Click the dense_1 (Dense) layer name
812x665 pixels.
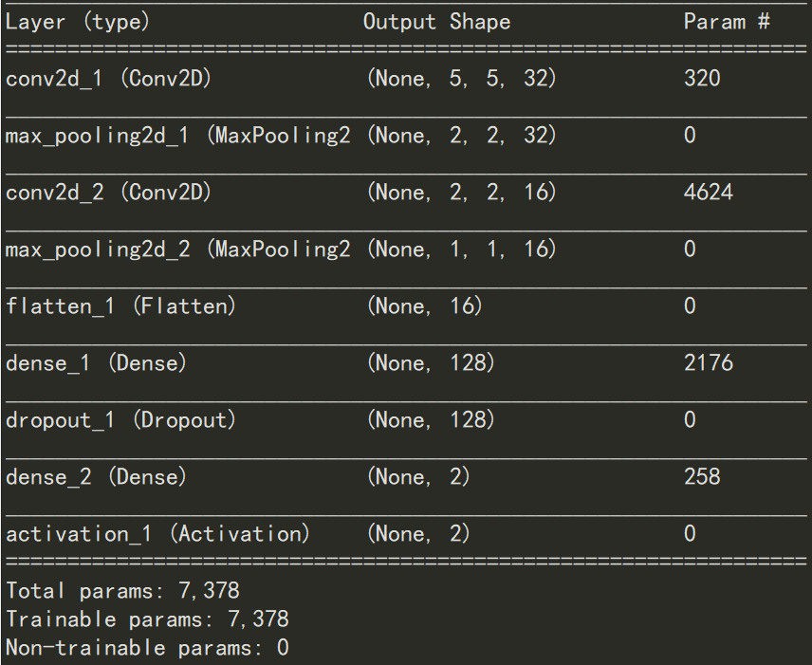coord(96,363)
